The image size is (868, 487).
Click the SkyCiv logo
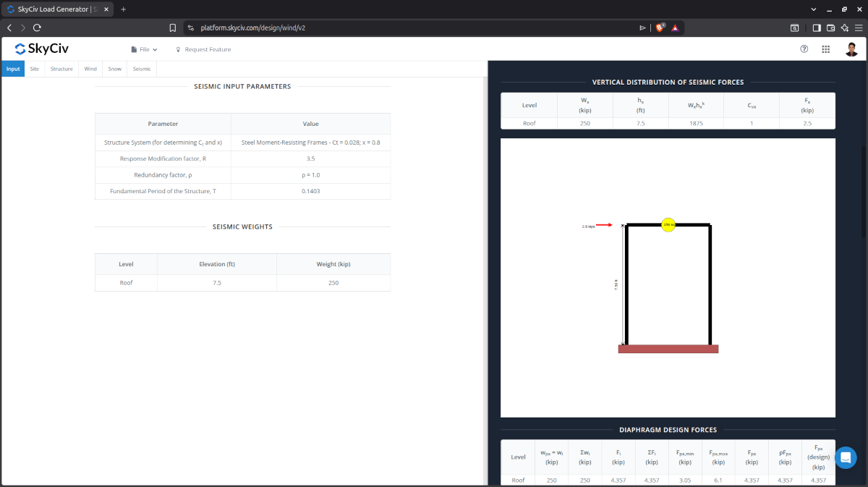pyautogui.click(x=41, y=49)
